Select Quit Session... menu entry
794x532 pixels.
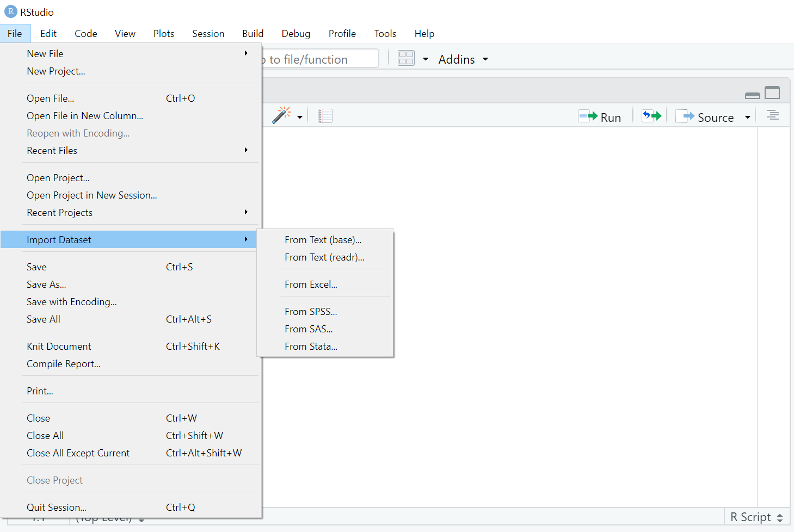pyautogui.click(x=131, y=507)
